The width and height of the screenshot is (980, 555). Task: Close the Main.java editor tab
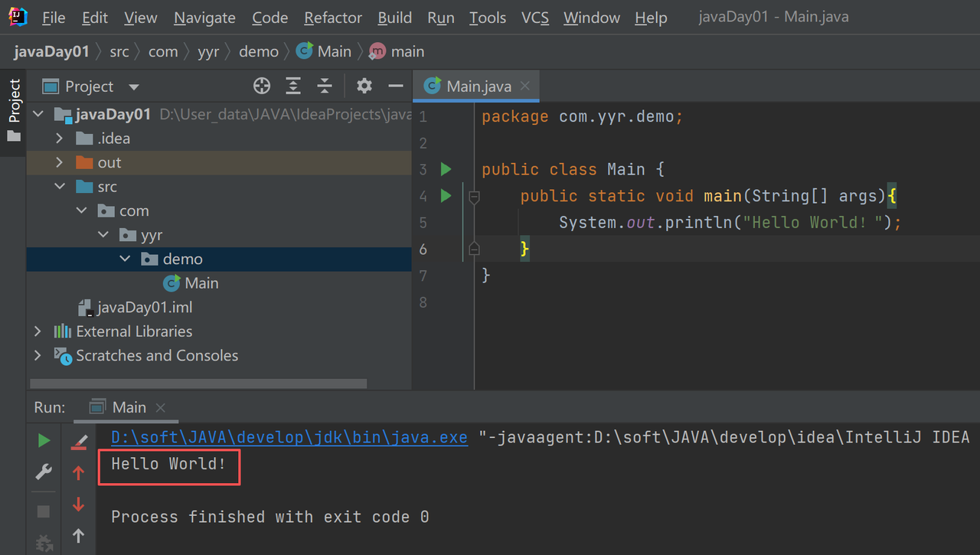coord(525,86)
